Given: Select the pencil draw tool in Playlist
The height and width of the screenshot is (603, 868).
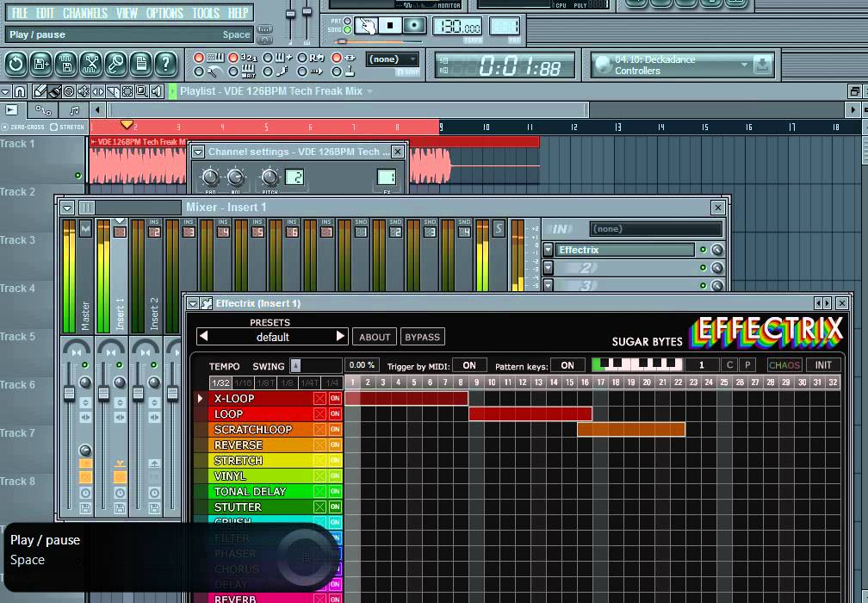Looking at the screenshot, I should (x=40, y=91).
